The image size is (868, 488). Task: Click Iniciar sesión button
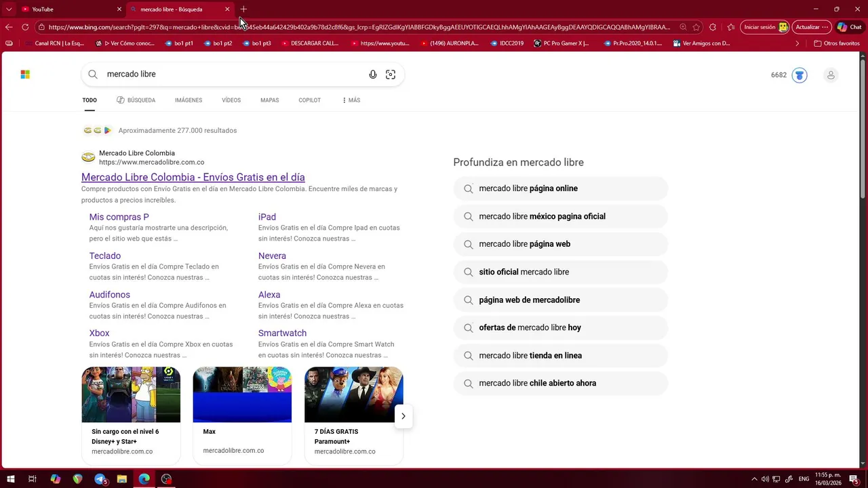(x=765, y=27)
